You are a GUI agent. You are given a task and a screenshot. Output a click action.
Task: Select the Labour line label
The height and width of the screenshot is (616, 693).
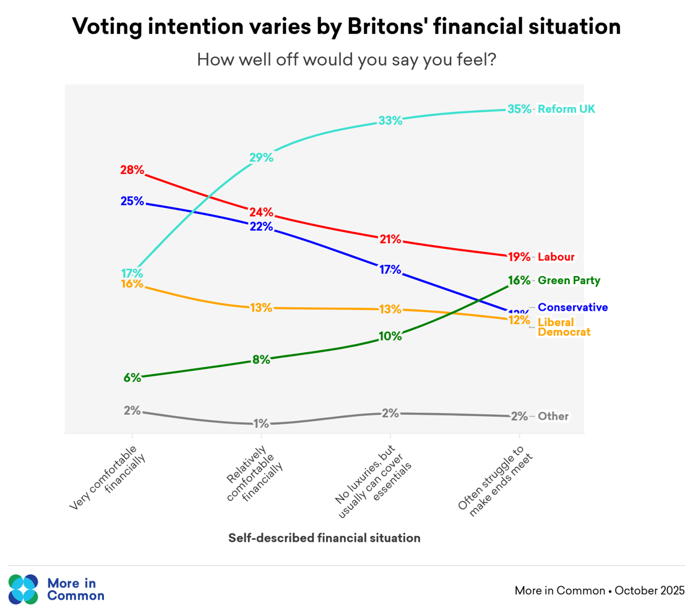coord(556,257)
